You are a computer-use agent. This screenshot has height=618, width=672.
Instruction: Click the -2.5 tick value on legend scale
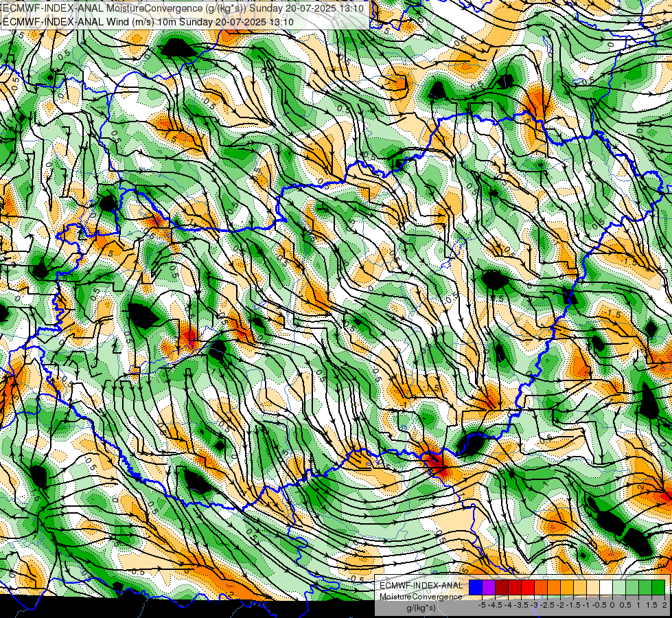click(x=547, y=605)
